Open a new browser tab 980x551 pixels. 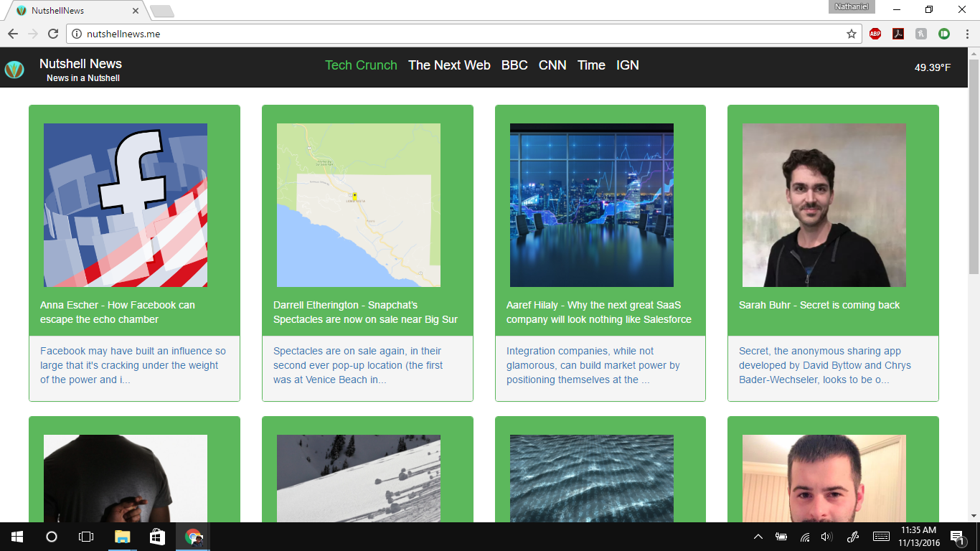[162, 11]
